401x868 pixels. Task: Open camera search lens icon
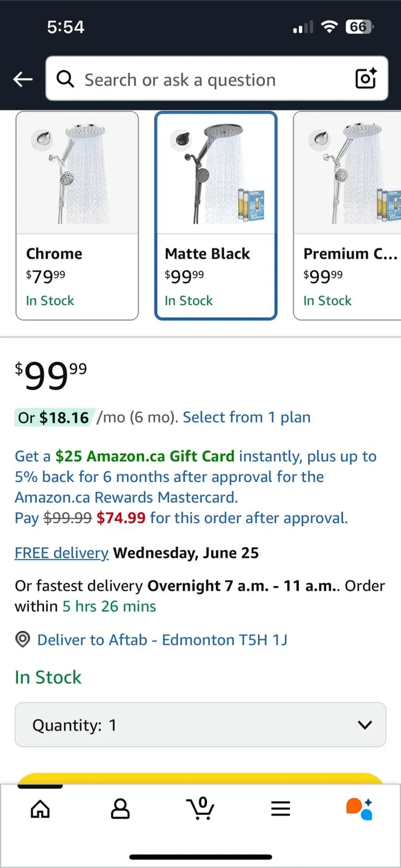(x=365, y=79)
